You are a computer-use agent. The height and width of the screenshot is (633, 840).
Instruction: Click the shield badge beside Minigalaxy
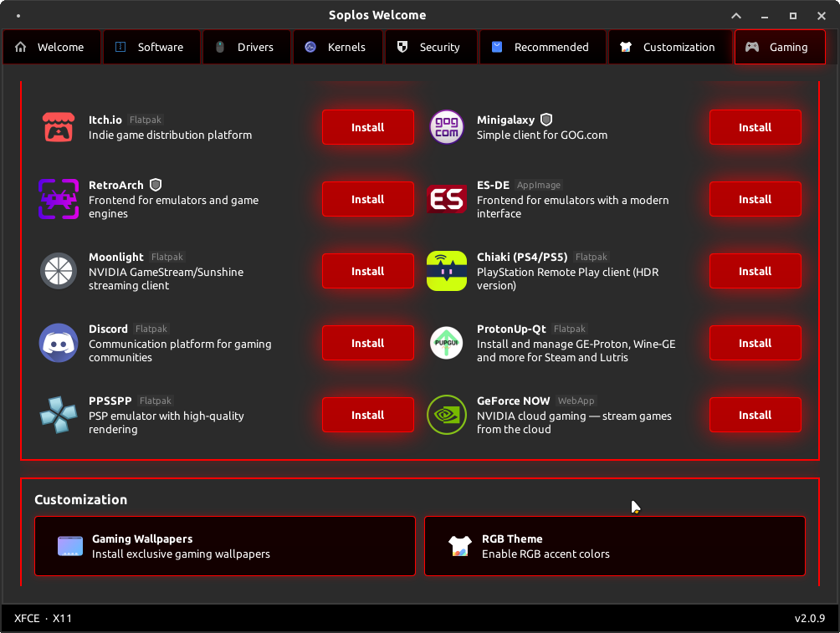tap(545, 120)
